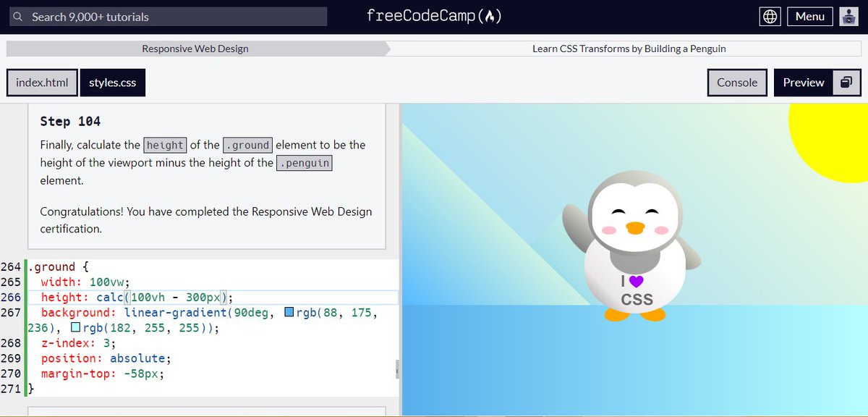This screenshot has height=417, width=868.
Task: Click the purple heart on penguin's shirt
Action: pyautogui.click(x=637, y=282)
